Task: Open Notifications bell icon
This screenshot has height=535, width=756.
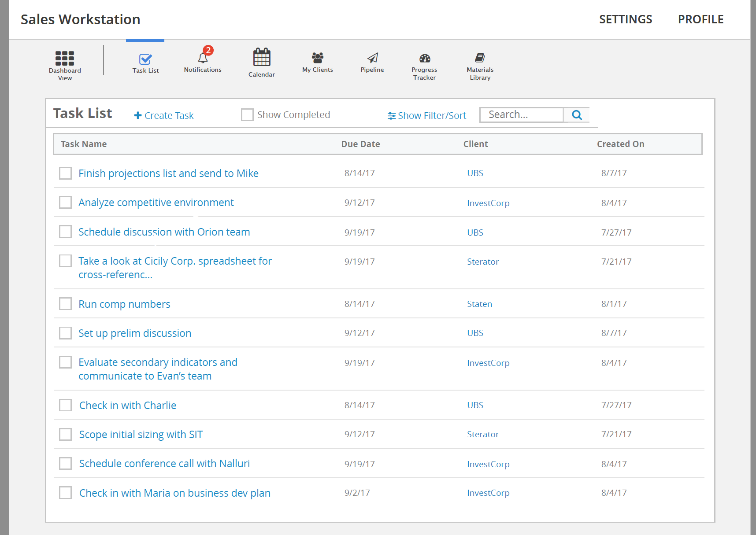Action: [203, 58]
